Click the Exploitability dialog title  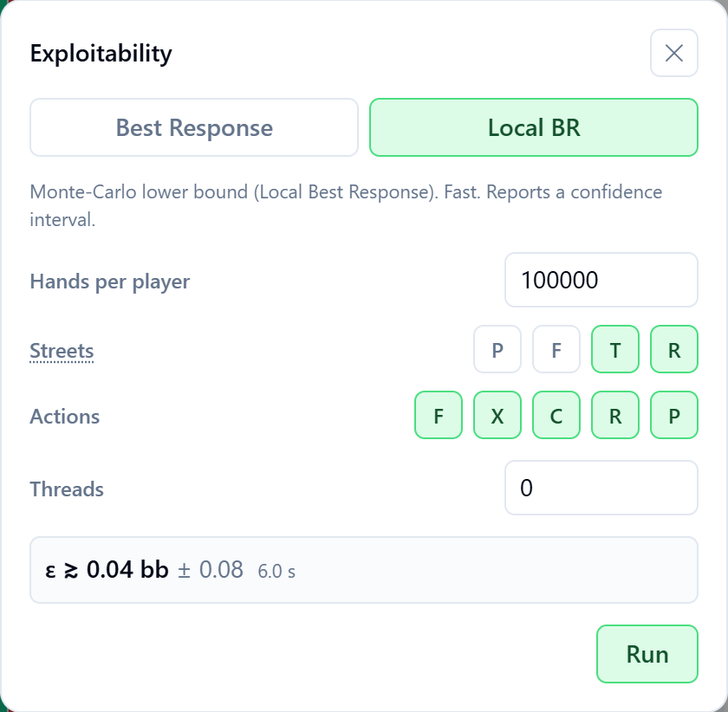click(101, 53)
